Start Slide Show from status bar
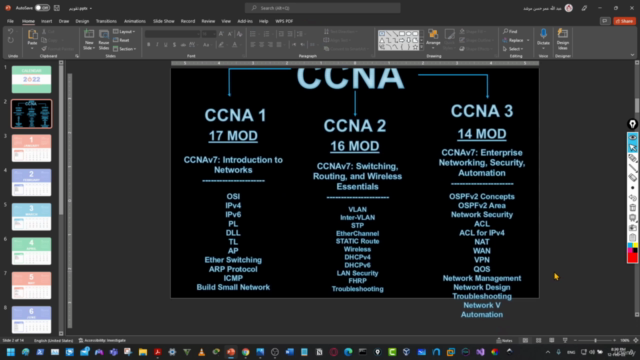The height and width of the screenshot is (360, 640). tap(565, 340)
